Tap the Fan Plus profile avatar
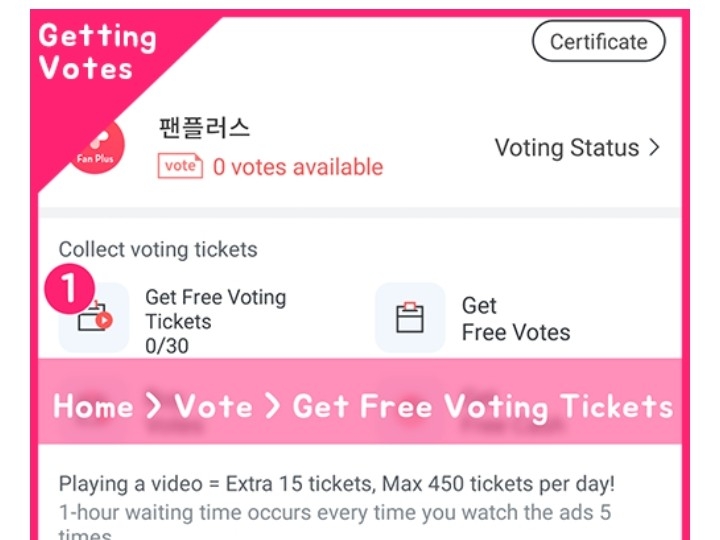The width and height of the screenshot is (720, 540). pos(97,152)
